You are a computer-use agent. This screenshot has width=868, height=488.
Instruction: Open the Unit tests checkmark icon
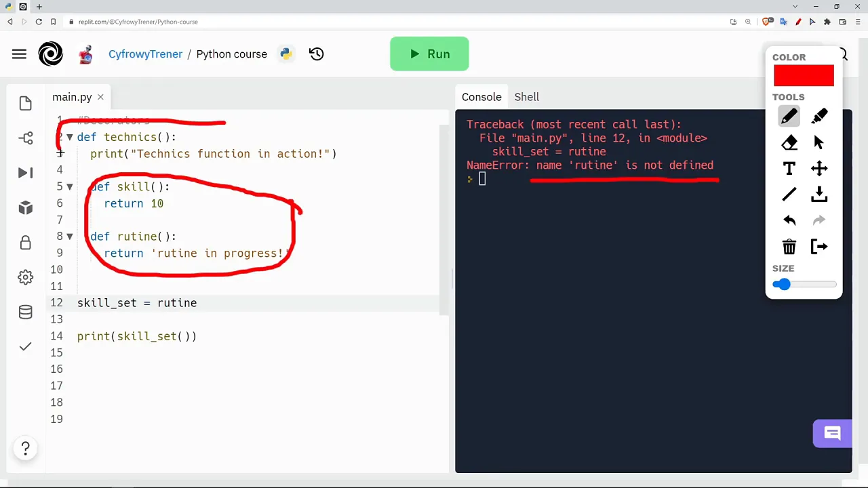(26, 346)
